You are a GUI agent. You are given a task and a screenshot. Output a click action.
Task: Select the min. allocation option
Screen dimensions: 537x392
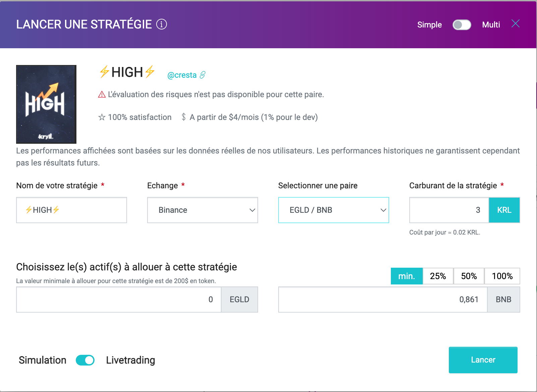pyautogui.click(x=407, y=276)
